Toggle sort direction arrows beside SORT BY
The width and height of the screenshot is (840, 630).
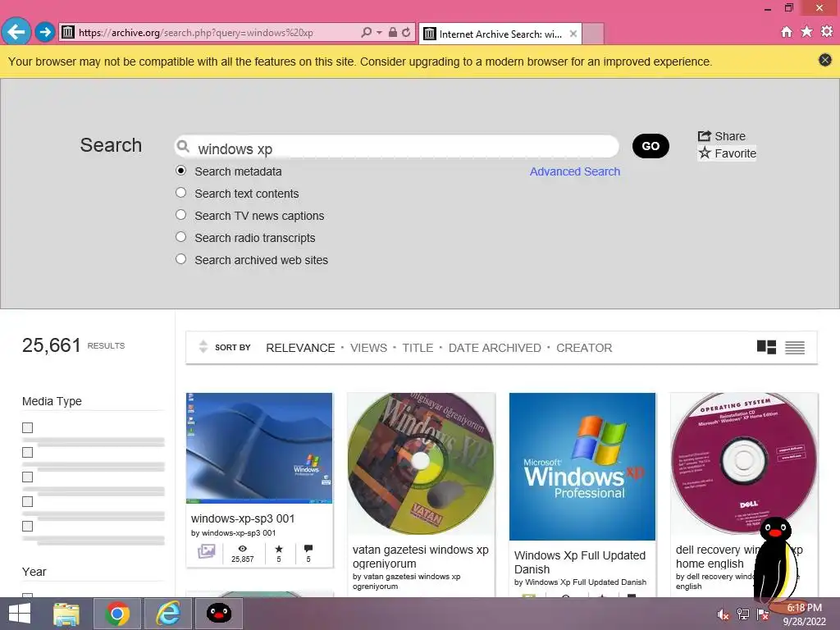tap(203, 347)
